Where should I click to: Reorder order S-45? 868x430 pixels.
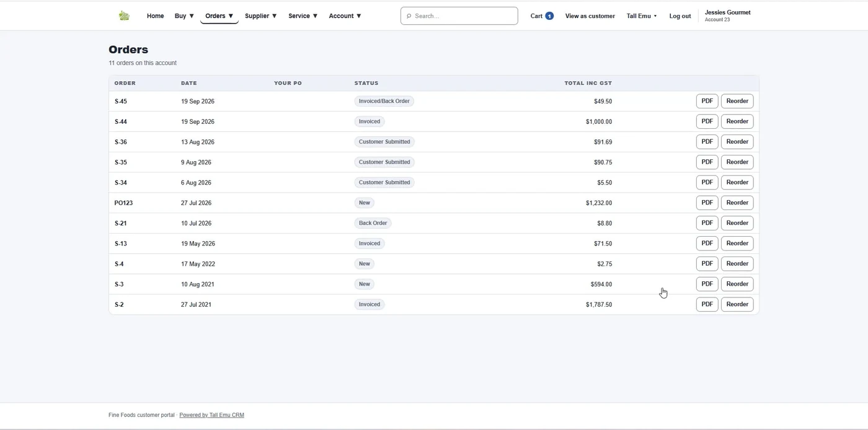tap(737, 101)
